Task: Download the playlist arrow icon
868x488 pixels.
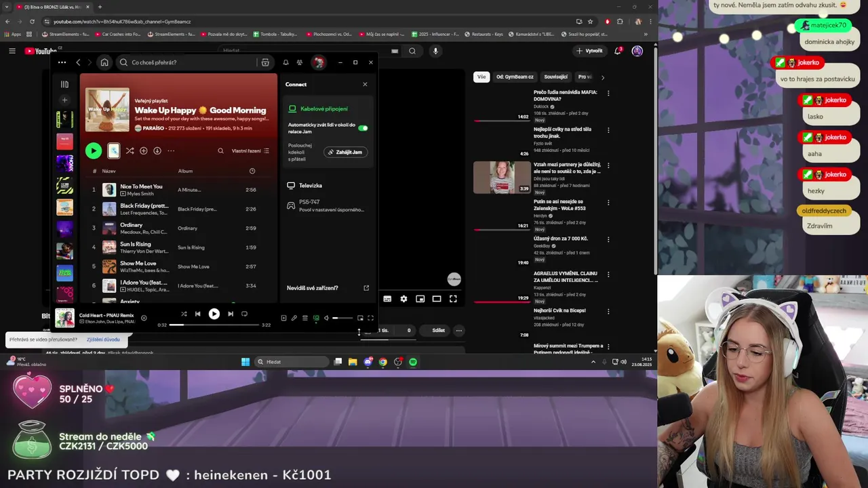Action: point(157,151)
